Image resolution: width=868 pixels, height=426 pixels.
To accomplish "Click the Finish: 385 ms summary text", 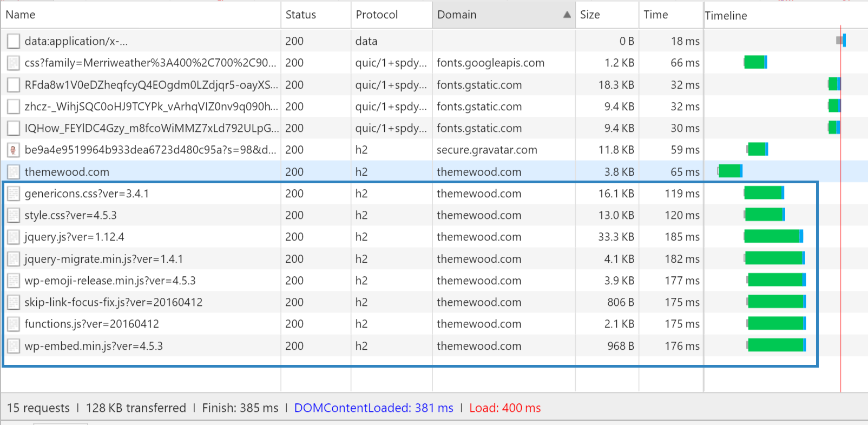I will [240, 408].
